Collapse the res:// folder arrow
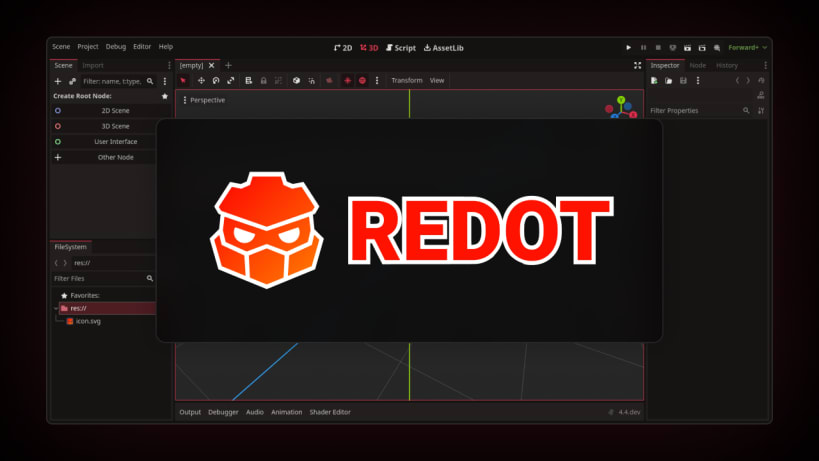Screen dimensions: 819x461 pyautogui.click(x=55, y=308)
